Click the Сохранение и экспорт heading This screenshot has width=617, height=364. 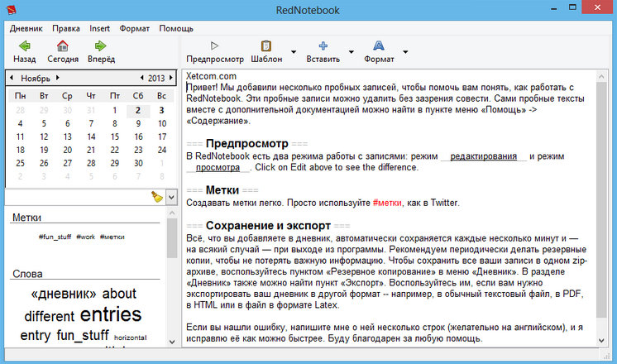[x=268, y=226]
